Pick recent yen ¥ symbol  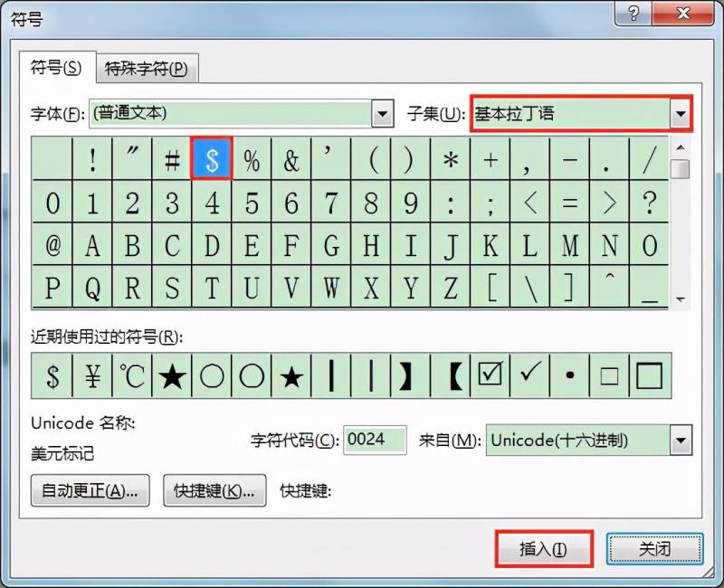pos(92,375)
